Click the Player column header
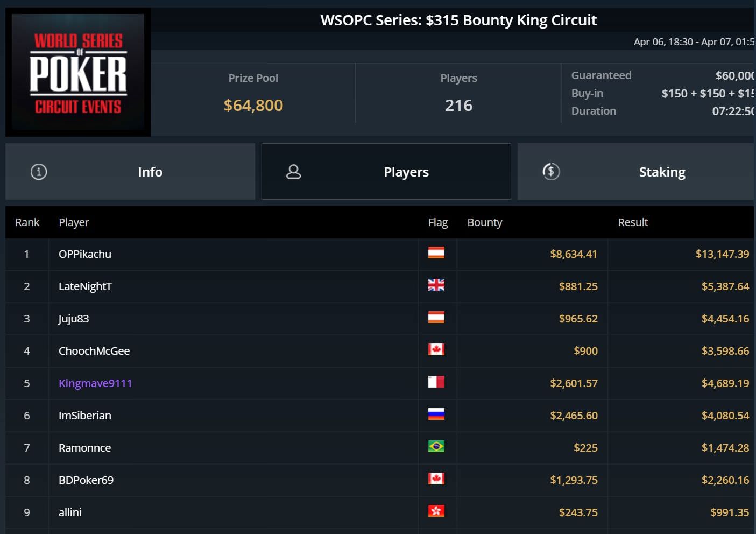756x534 pixels. 74,222
